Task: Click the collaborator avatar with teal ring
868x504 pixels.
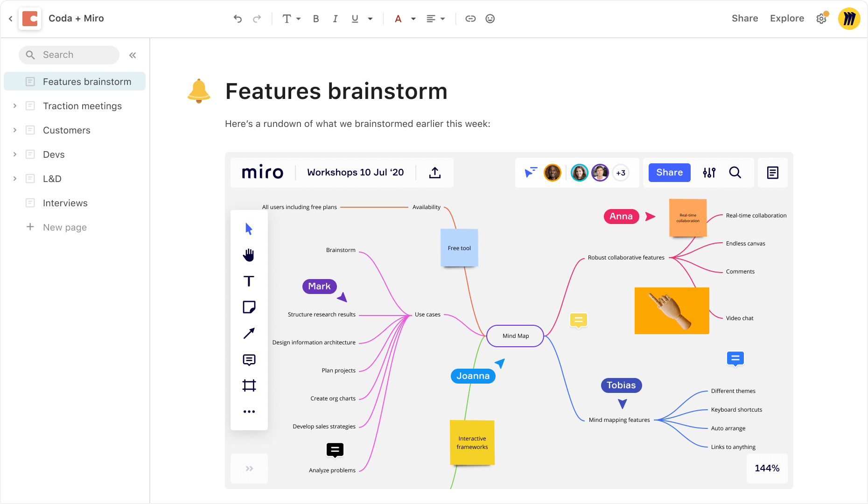Action: (580, 173)
